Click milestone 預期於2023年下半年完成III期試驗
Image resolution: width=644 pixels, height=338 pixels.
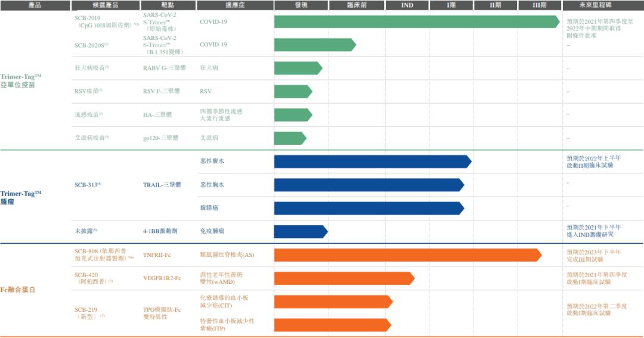point(594,256)
